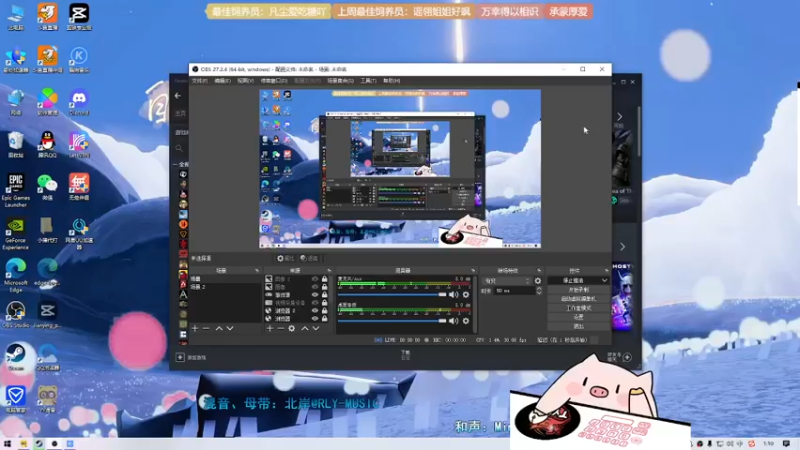Click the 开始录制 button
Viewport: 800px width, 450px height.
[579, 290]
